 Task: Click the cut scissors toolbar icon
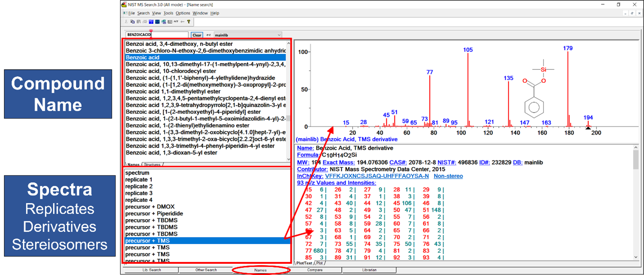click(126, 22)
